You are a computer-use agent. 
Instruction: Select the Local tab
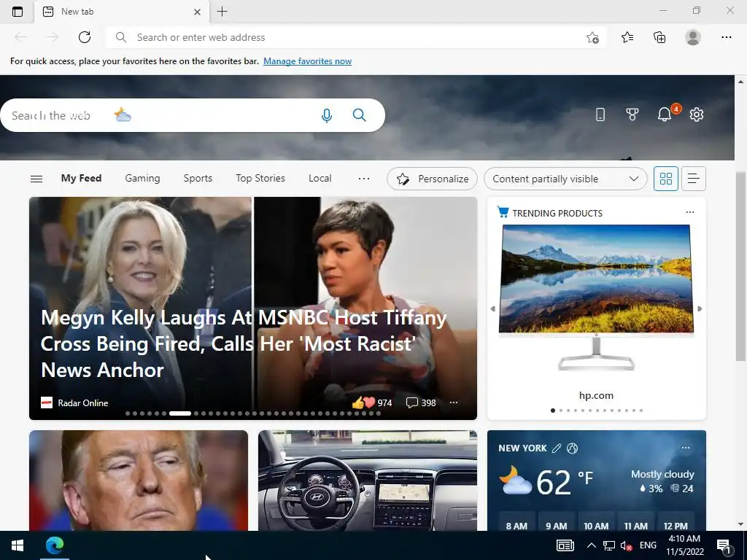pyautogui.click(x=320, y=178)
